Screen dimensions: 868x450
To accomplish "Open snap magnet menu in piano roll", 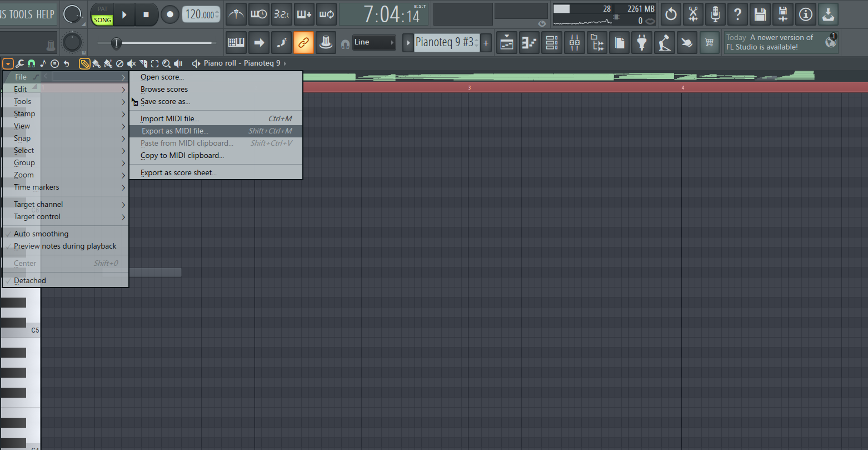I will (x=31, y=63).
